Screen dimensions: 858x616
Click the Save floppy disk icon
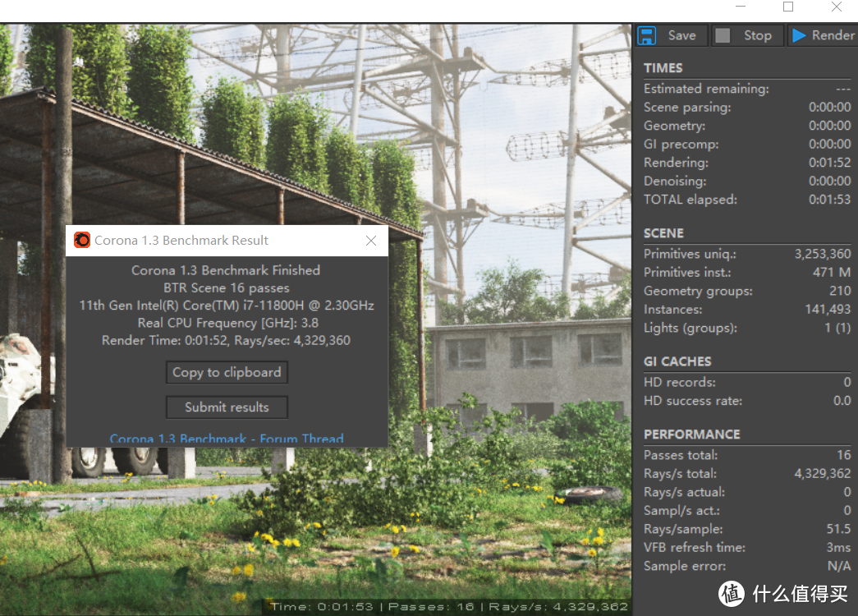[647, 35]
